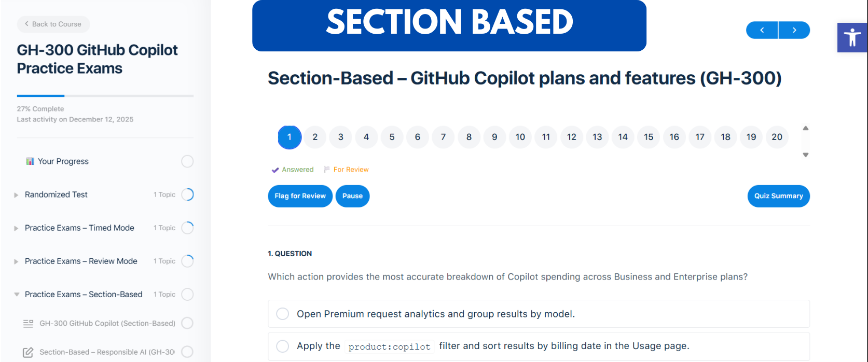Screen dimensions: 868x362
Task: Select the first answer about Premium request analytics
Action: (282, 313)
